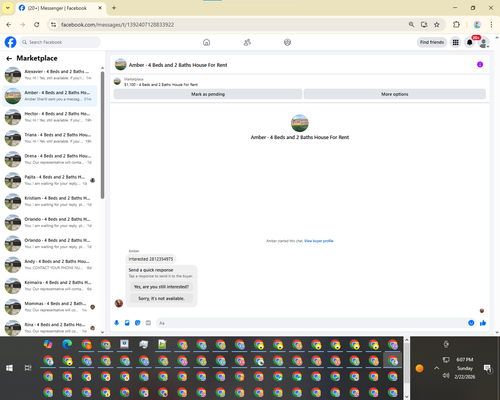Click the Facebook logo
The image size is (500, 400).
tap(10, 42)
